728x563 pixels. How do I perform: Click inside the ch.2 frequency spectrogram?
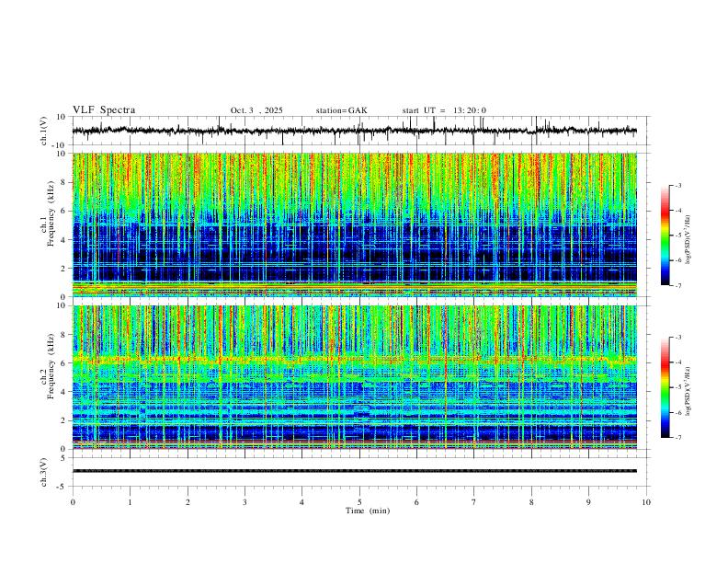point(354,377)
